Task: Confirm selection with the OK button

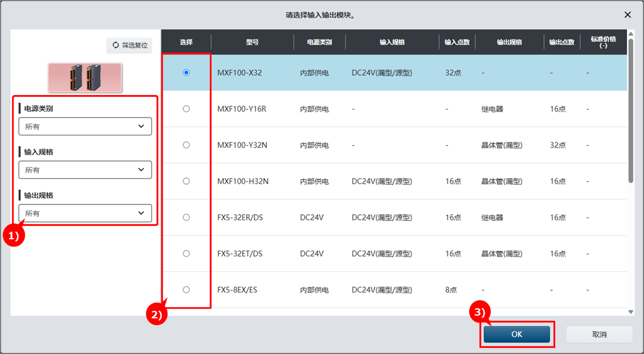Action: click(x=517, y=334)
